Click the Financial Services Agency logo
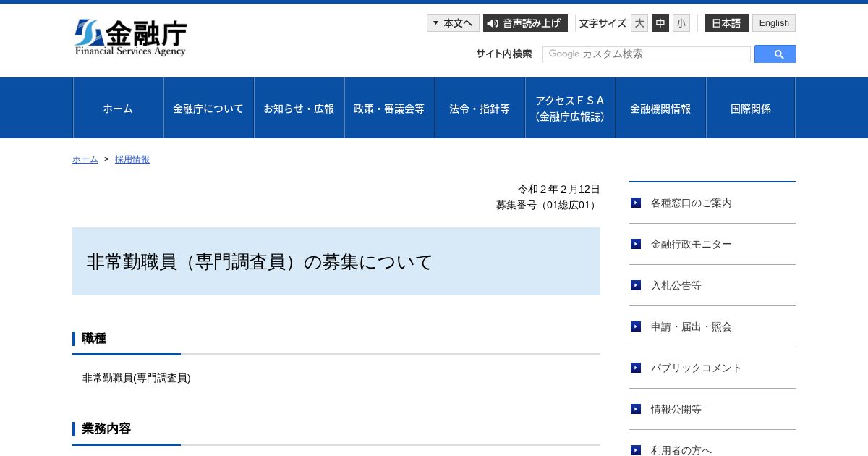The height and width of the screenshot is (456, 868). pos(130,38)
